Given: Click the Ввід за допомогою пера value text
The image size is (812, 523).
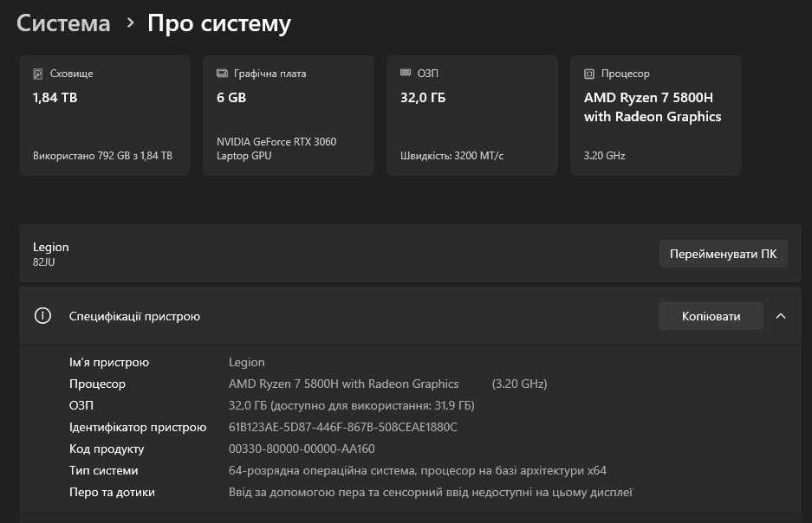Looking at the screenshot, I should (x=431, y=493).
